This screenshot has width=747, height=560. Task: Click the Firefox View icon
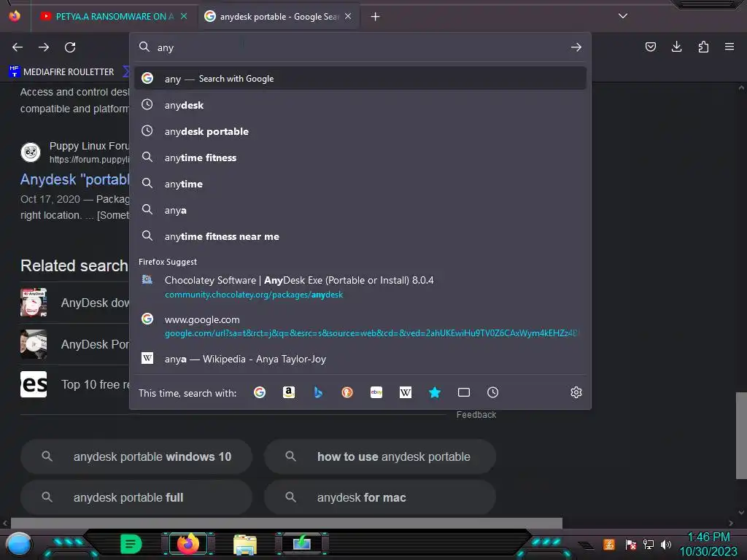(x=15, y=16)
